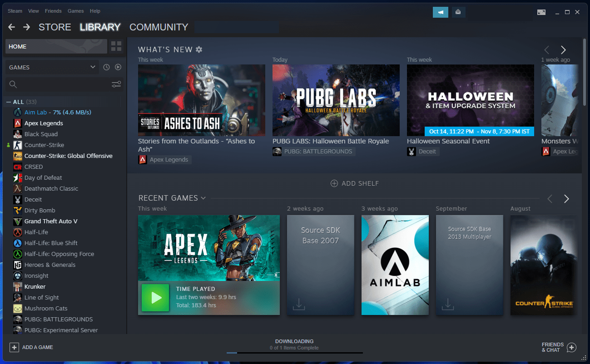
Task: Switch to collections grid view icon
Action: coord(116,46)
